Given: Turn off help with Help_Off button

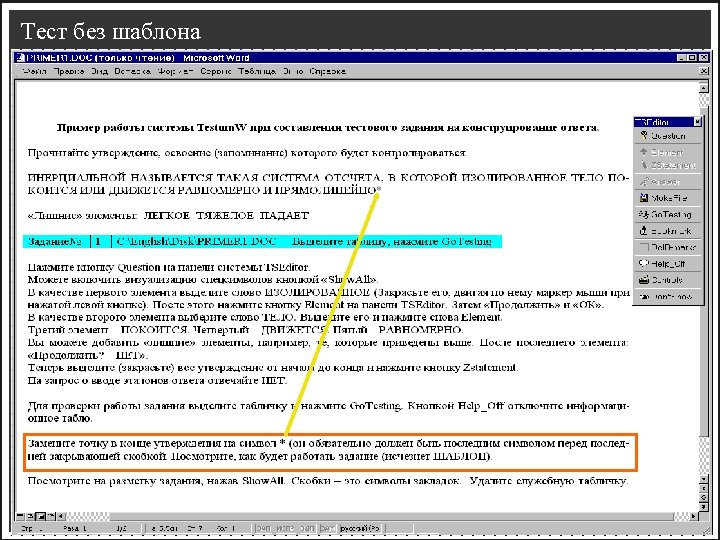Looking at the screenshot, I should tap(667, 264).
